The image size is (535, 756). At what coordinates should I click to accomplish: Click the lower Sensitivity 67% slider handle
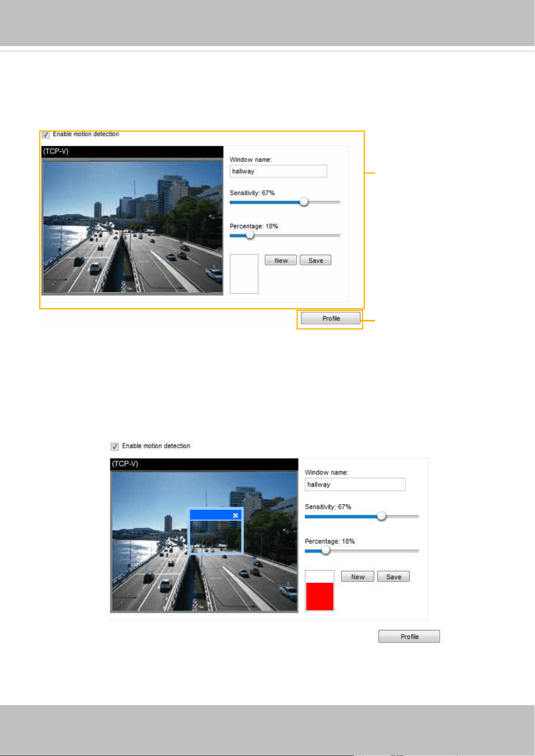pyautogui.click(x=381, y=516)
